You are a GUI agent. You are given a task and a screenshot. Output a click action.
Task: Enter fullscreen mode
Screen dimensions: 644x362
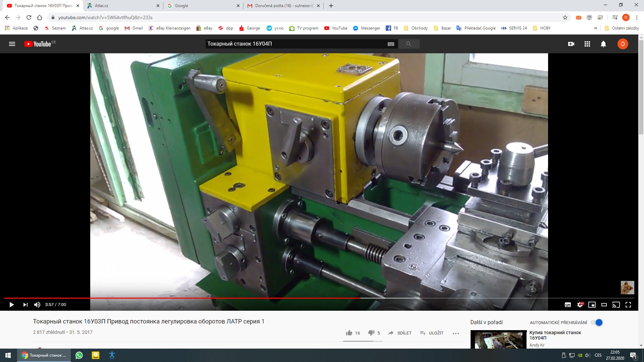pyautogui.click(x=628, y=305)
